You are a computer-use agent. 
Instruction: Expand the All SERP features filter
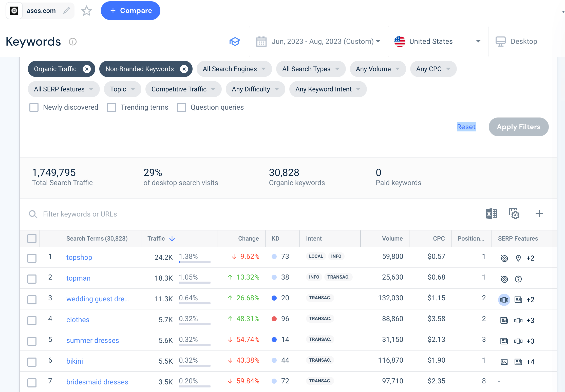(x=64, y=89)
